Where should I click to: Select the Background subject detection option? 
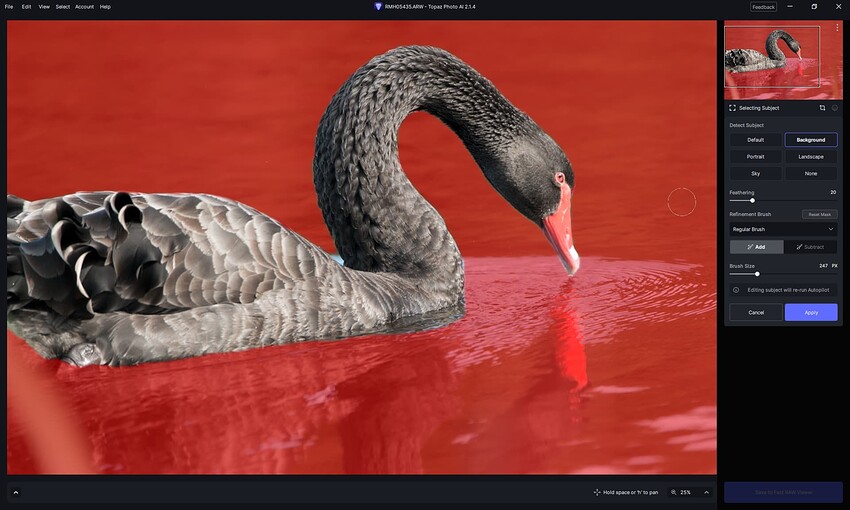pos(811,140)
